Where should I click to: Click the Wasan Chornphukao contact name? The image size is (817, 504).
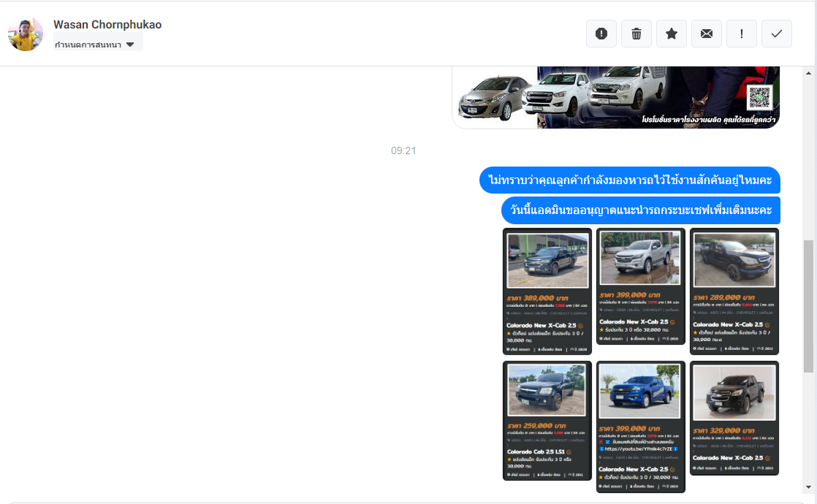coord(107,25)
